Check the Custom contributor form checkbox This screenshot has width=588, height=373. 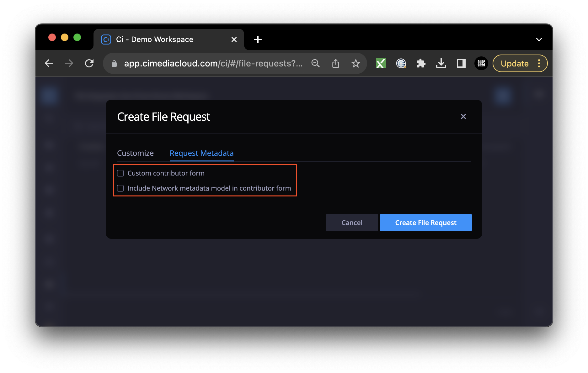(120, 173)
